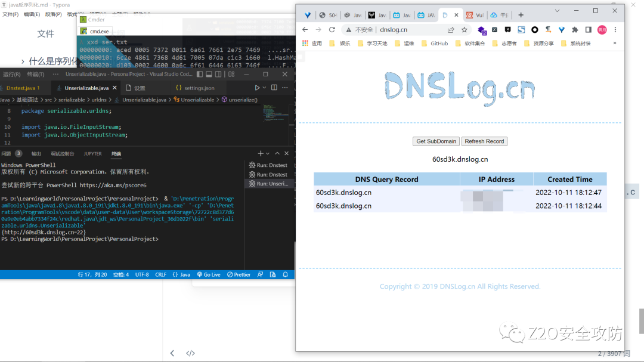Open the Chrome extensions puzzle icon

575,30
